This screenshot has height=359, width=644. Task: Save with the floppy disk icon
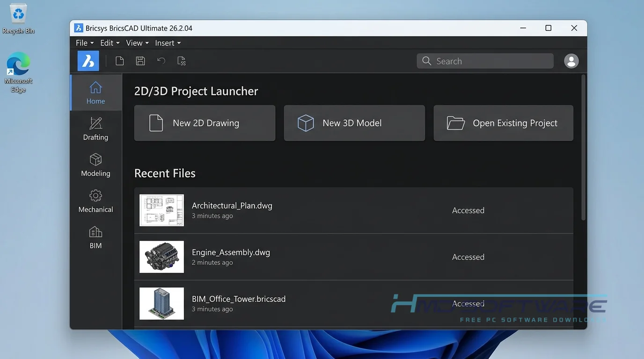(x=140, y=61)
